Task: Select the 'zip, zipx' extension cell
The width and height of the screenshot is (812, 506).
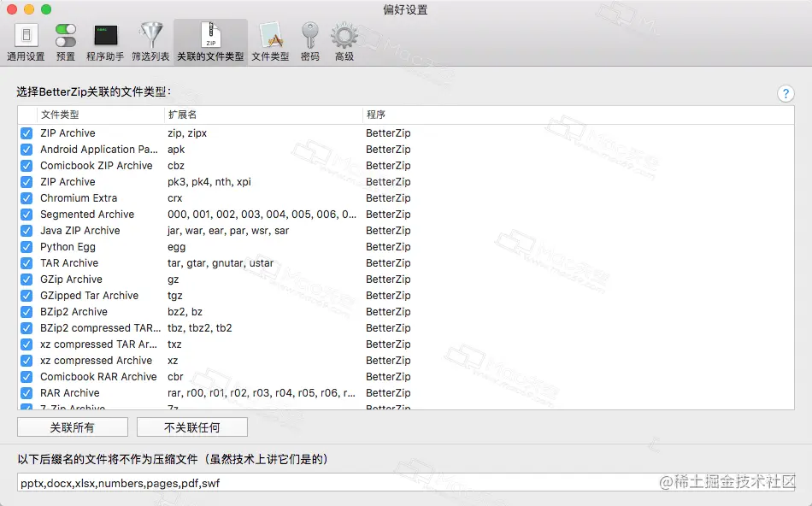Action: [187, 133]
